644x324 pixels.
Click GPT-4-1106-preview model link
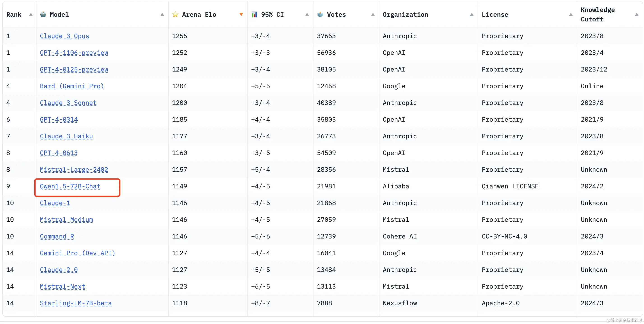[x=74, y=53]
